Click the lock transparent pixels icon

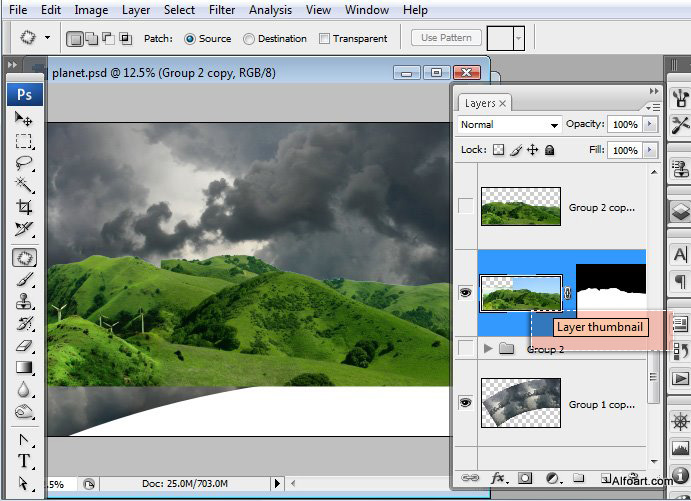499,150
